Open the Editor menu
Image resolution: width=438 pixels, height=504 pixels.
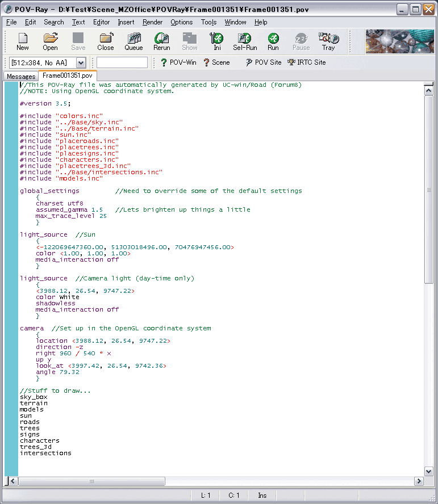[101, 22]
